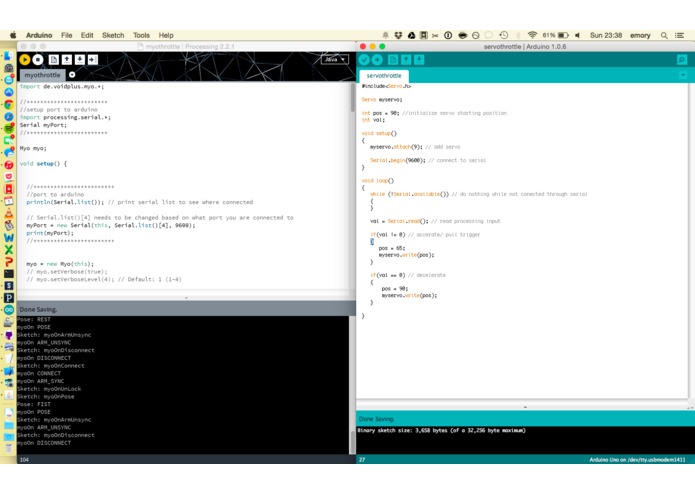The height and width of the screenshot is (494, 695).
Task: Open the Arduino tab dropdown arrow
Action: tap(683, 75)
